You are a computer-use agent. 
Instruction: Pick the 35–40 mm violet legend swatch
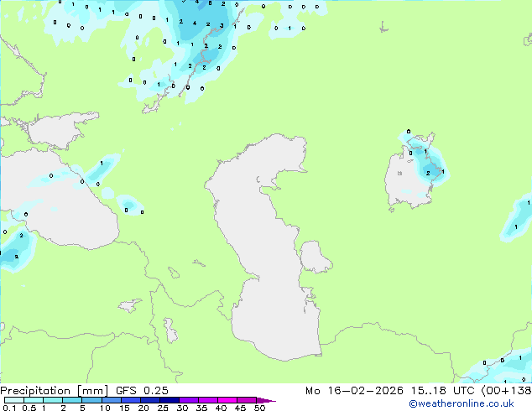click(207, 400)
